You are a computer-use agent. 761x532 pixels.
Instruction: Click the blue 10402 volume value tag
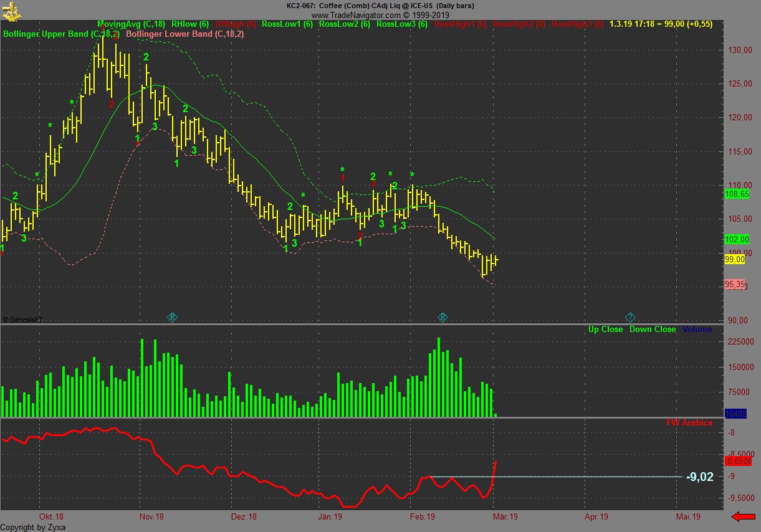735,414
